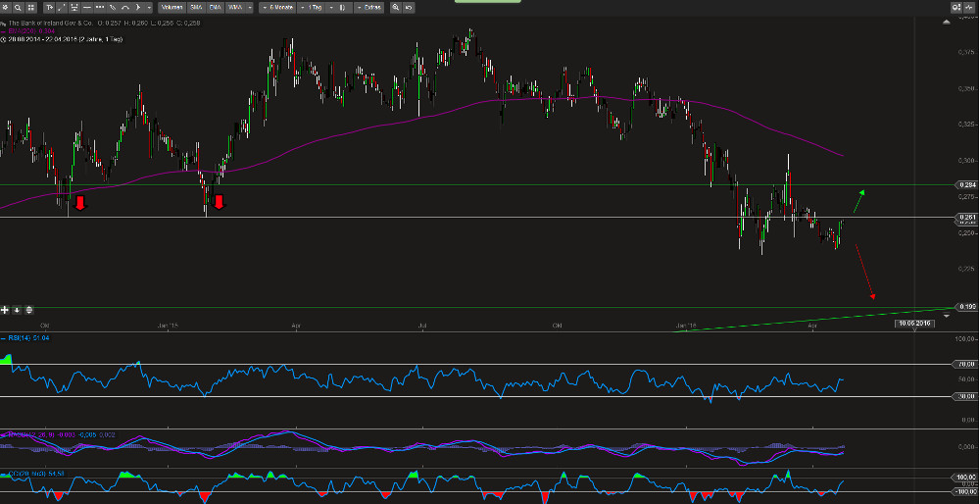The height and width of the screenshot is (504, 980).
Task: Click the search magnifier icon
Action: [x=18, y=8]
